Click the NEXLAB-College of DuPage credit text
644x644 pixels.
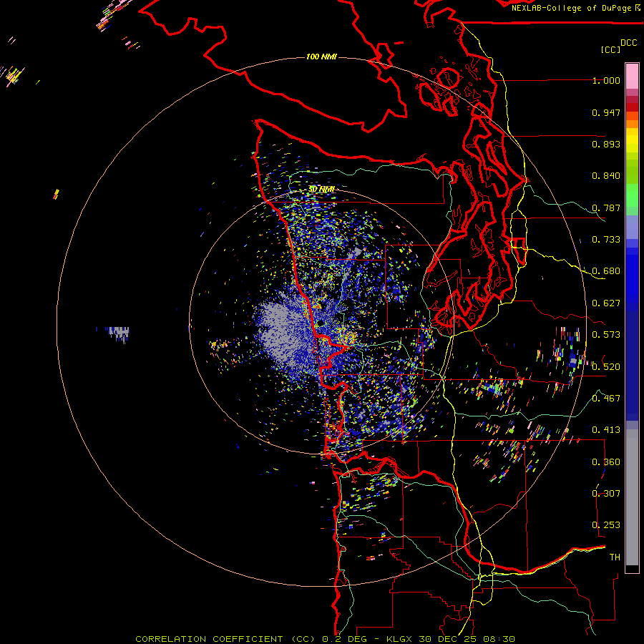[x=571, y=8]
